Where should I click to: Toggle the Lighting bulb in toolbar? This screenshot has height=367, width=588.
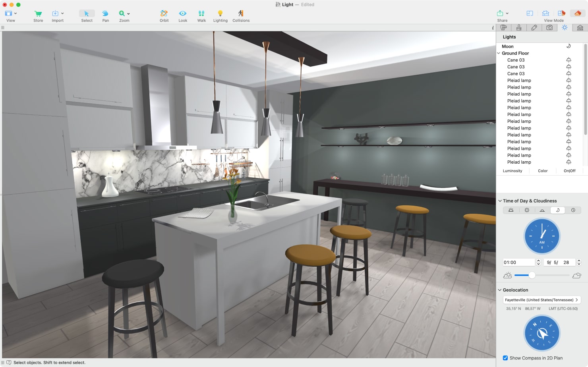tap(220, 14)
